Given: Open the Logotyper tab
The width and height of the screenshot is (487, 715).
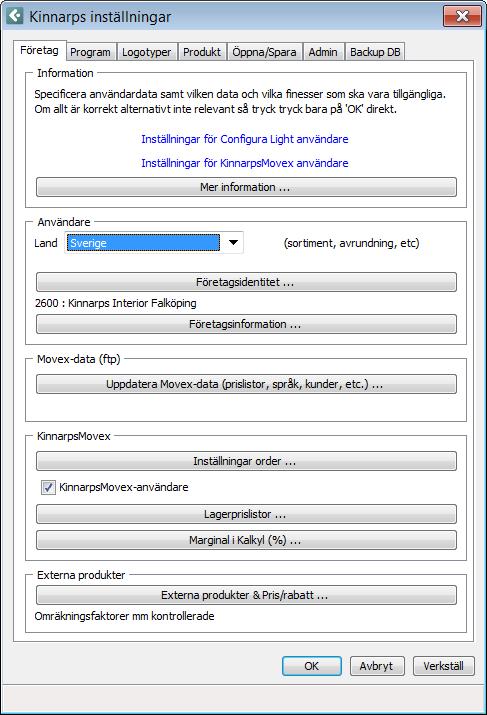Looking at the screenshot, I should click(147, 52).
